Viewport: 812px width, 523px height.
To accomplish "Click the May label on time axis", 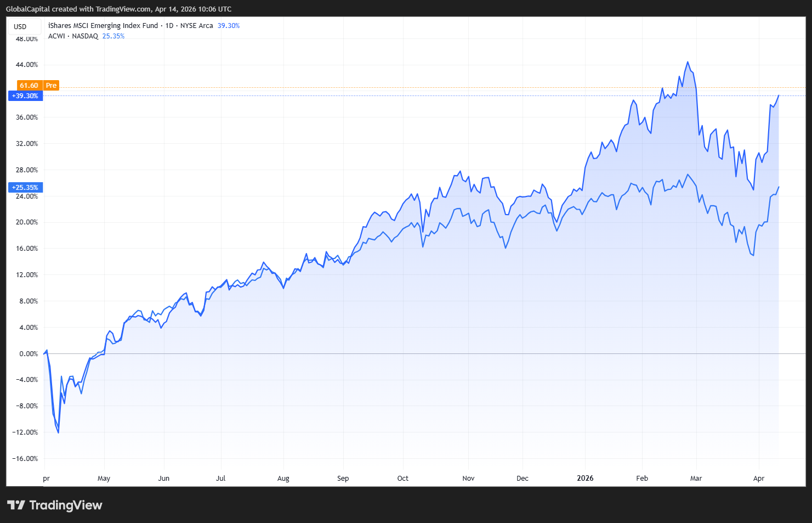I will click(104, 479).
